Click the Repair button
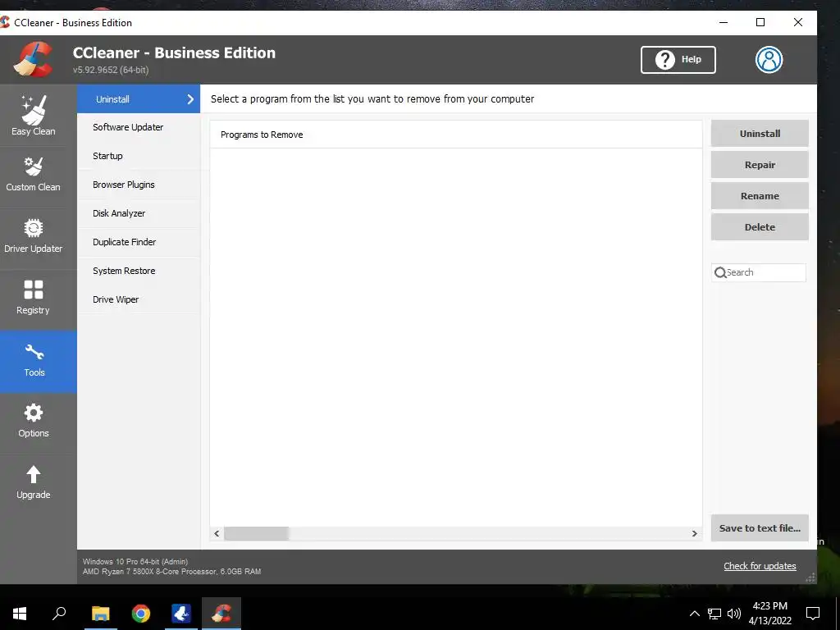 click(760, 164)
